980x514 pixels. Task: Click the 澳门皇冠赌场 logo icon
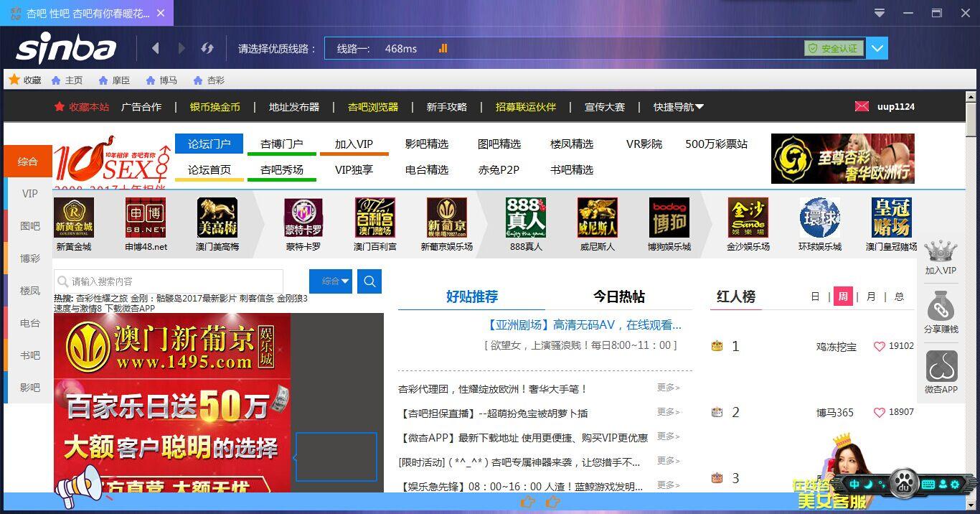pyautogui.click(x=892, y=218)
